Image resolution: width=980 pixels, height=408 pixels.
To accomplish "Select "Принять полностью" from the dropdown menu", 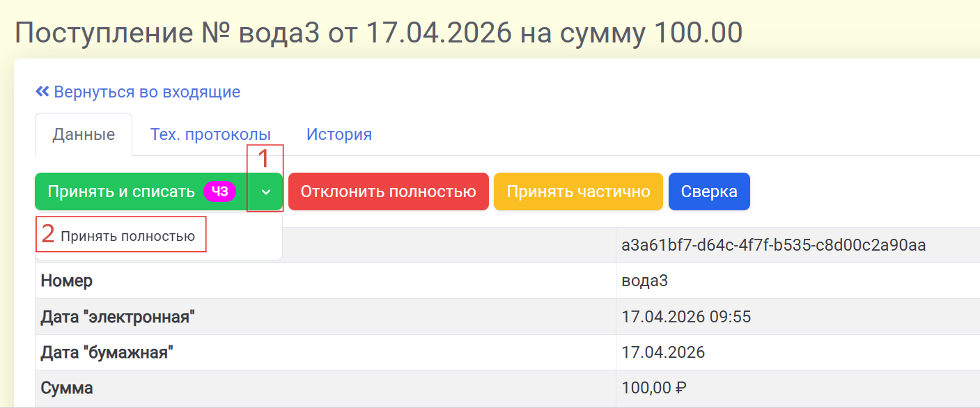I will 127,236.
